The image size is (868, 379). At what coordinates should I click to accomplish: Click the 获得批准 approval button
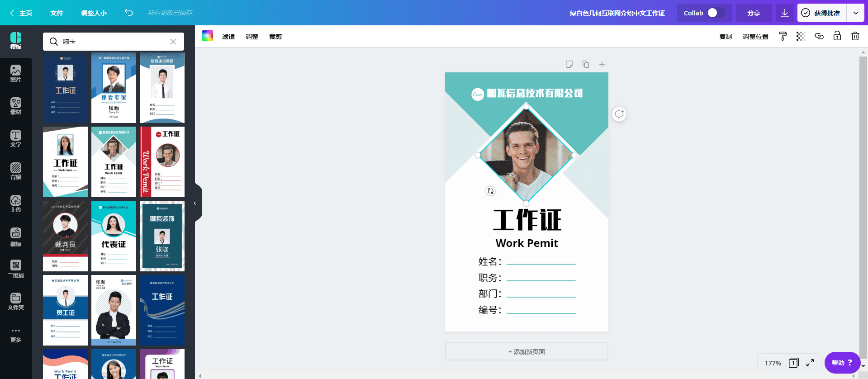[x=822, y=13]
